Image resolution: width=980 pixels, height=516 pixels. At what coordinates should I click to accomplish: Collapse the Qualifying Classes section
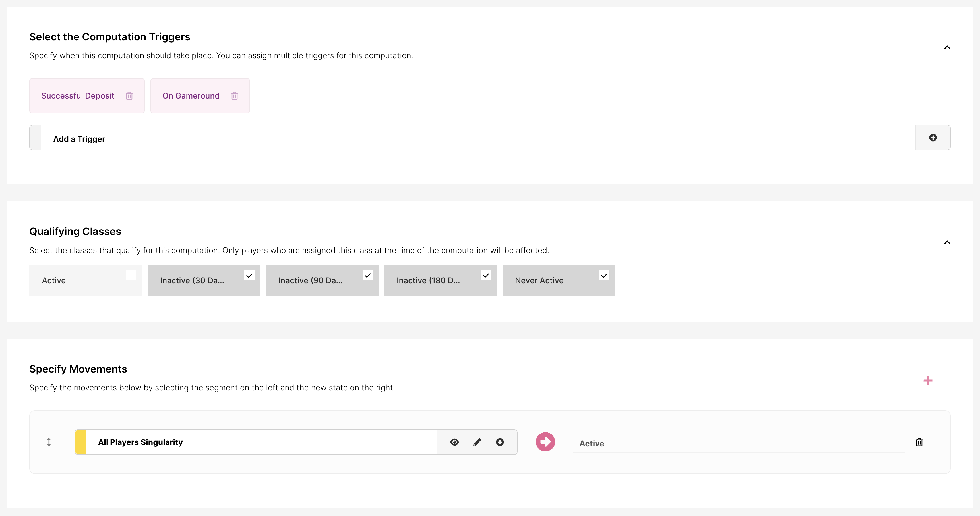(x=947, y=242)
